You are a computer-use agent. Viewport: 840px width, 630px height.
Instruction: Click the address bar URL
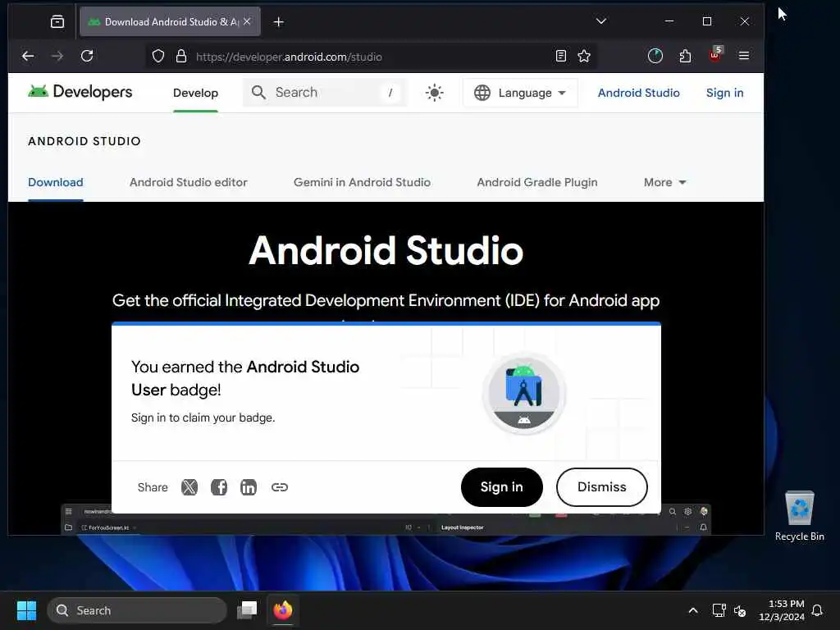(289, 57)
